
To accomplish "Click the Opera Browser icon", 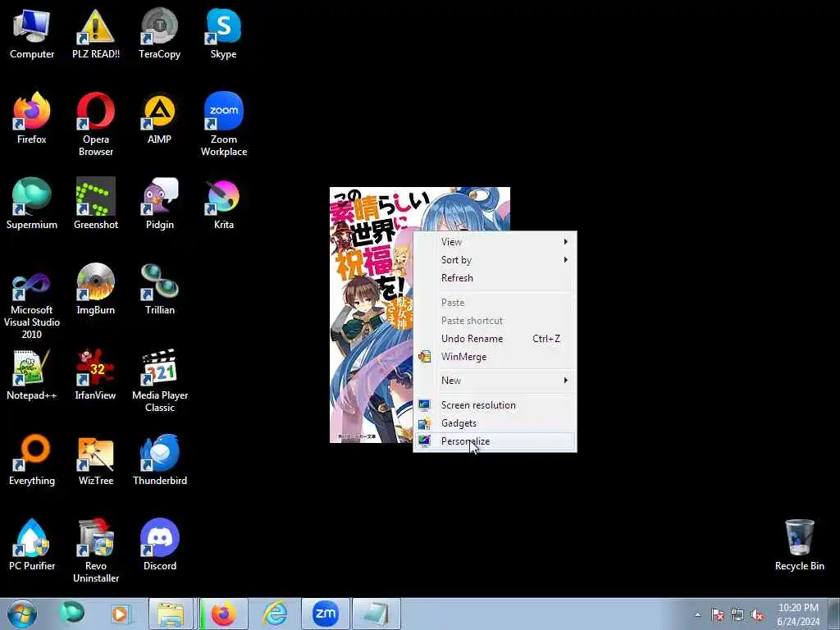I will 95,125.
